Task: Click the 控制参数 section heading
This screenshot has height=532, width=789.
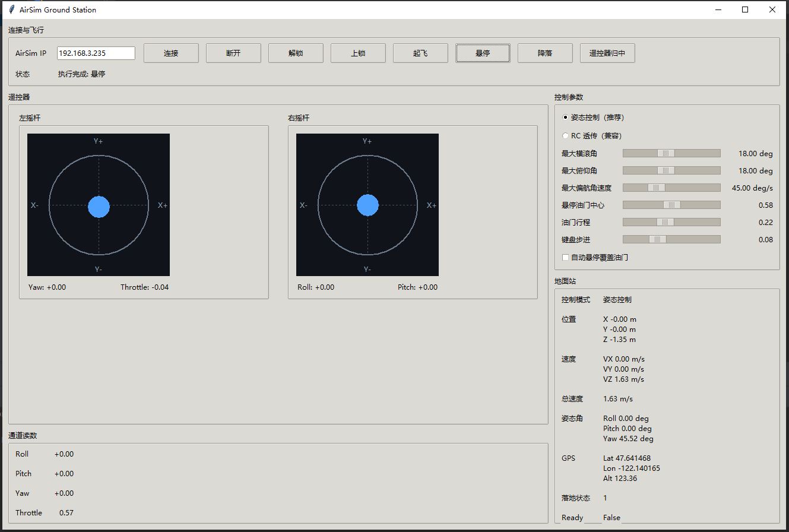Action: (x=569, y=97)
